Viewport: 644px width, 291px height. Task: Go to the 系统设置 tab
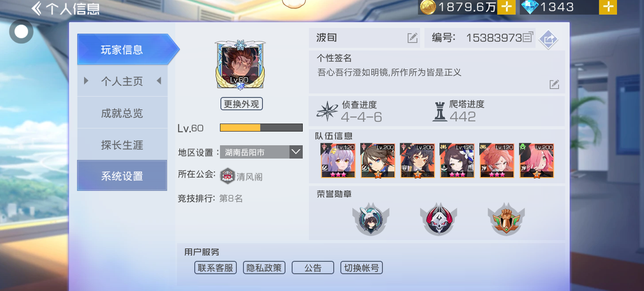[122, 176]
